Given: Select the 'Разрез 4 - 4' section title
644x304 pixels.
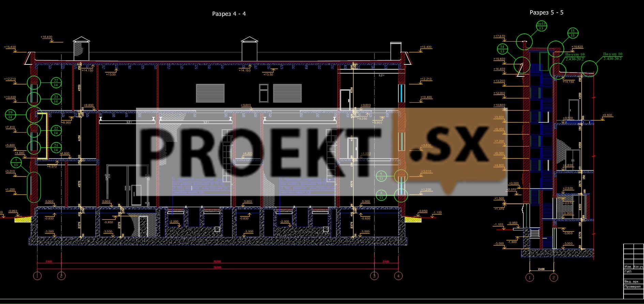Looking at the screenshot, I should coord(229,14).
